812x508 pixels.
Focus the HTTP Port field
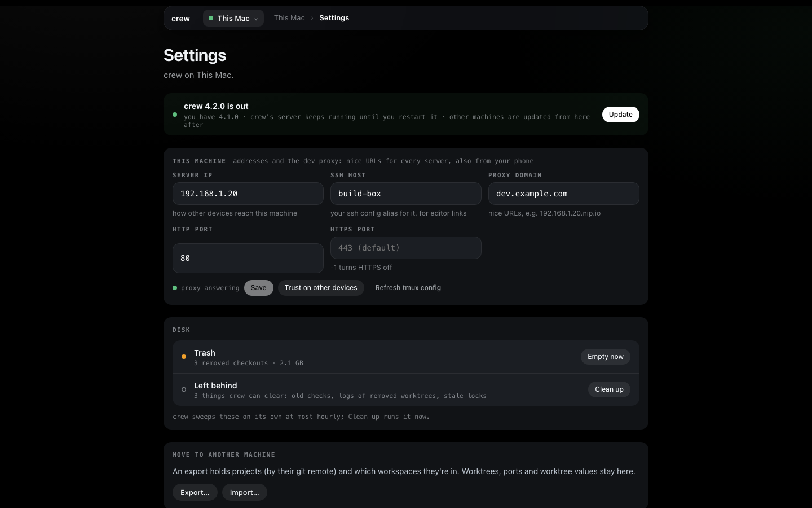coord(248,258)
